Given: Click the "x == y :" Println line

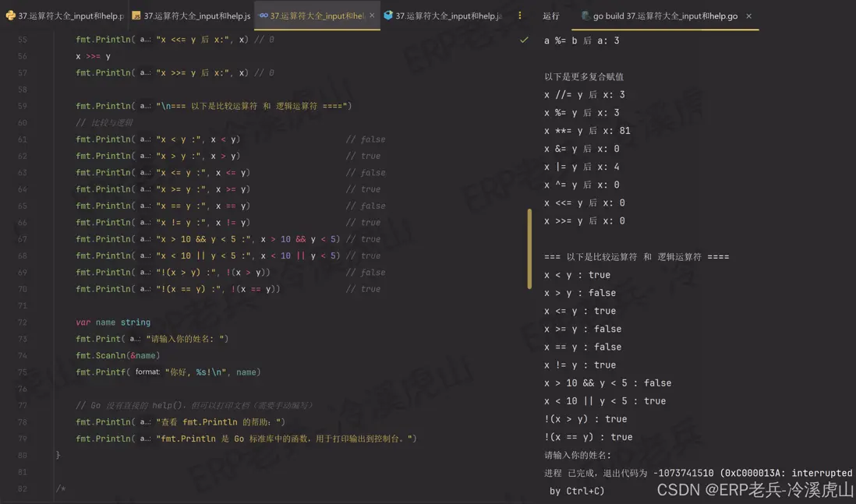Looking at the screenshot, I should click(163, 206).
